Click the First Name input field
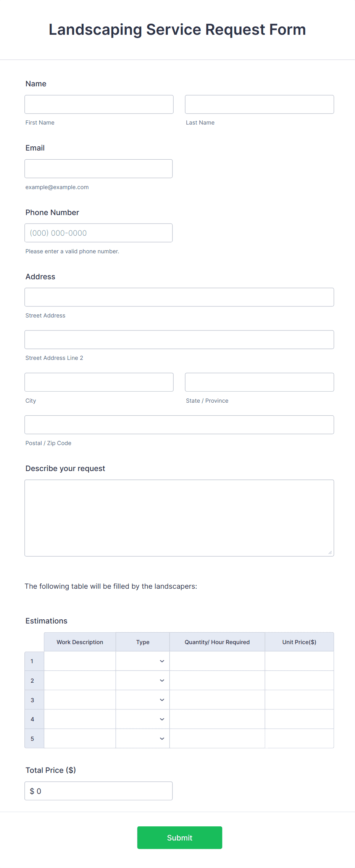 tap(98, 104)
